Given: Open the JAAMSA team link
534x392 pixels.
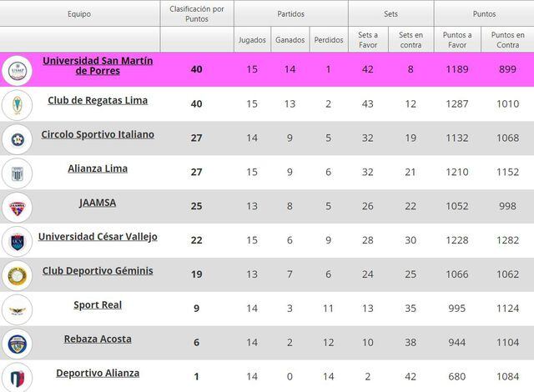Looking at the screenshot, I should 98,203.
